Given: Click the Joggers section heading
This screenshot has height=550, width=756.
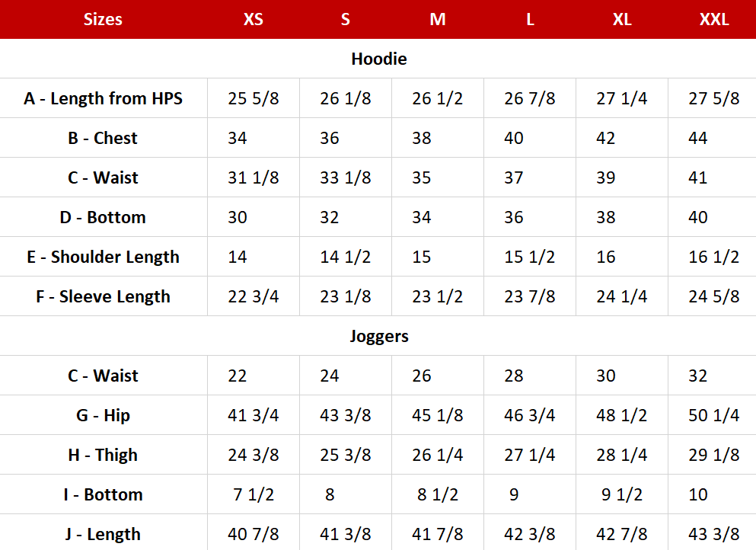Looking at the screenshot, I should pyautogui.click(x=378, y=336).
